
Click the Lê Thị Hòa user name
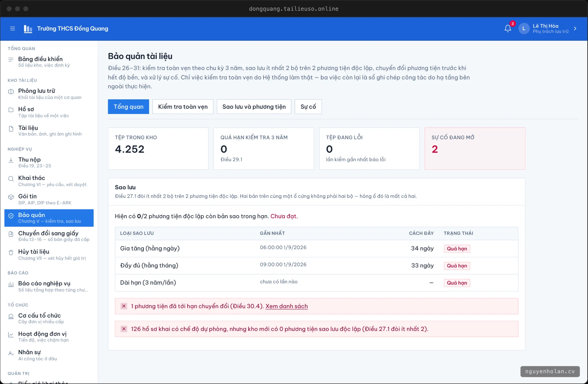(546, 26)
